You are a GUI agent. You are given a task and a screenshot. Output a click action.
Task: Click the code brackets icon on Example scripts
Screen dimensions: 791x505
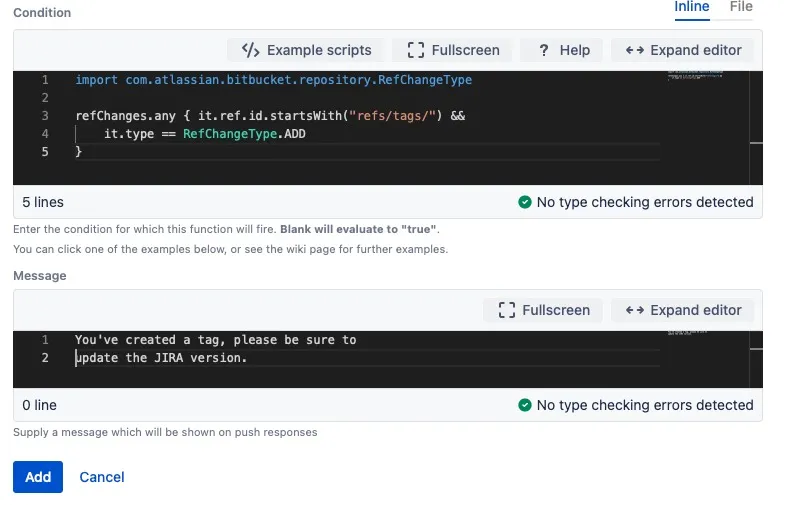pos(250,50)
